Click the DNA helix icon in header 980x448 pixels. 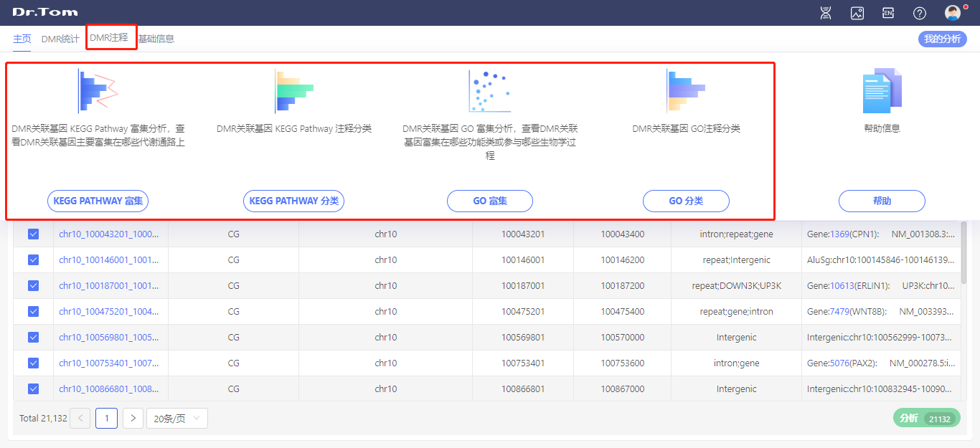pyautogui.click(x=826, y=13)
